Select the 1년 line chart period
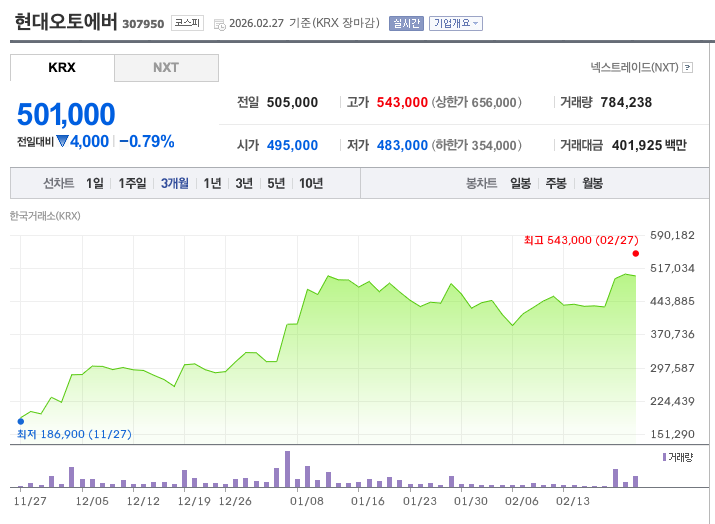The width and height of the screenshot is (715, 524). [212, 183]
